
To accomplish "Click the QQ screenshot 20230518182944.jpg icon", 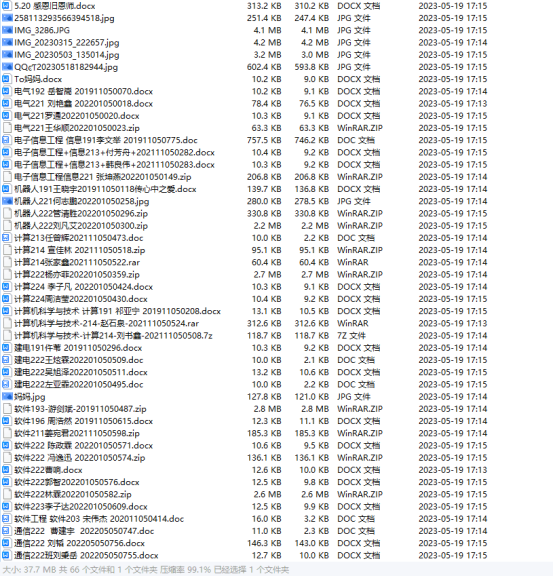I will coord(7,67).
